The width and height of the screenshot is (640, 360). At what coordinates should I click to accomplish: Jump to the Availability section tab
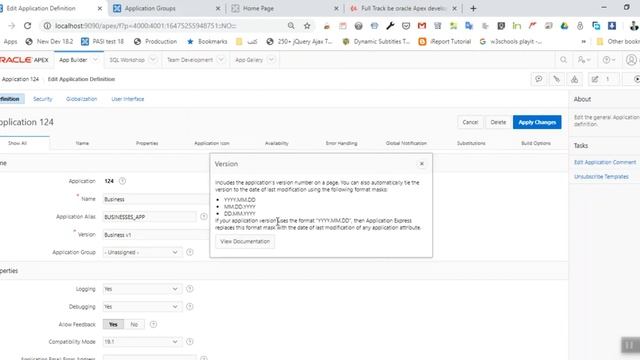276,143
